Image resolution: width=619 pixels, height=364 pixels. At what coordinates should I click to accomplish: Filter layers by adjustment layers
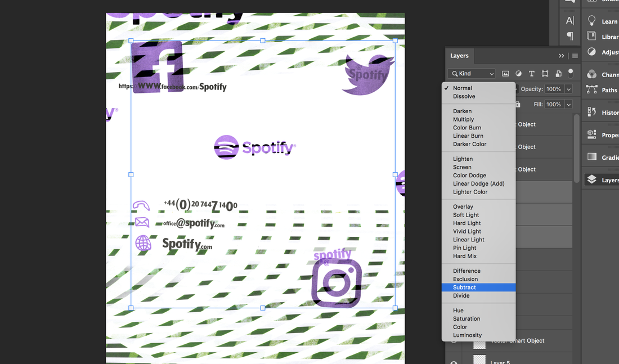pyautogui.click(x=518, y=74)
